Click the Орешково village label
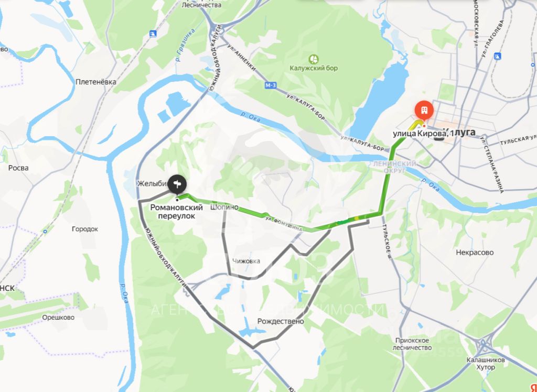This screenshot has width=537, height=392. [x=58, y=318]
